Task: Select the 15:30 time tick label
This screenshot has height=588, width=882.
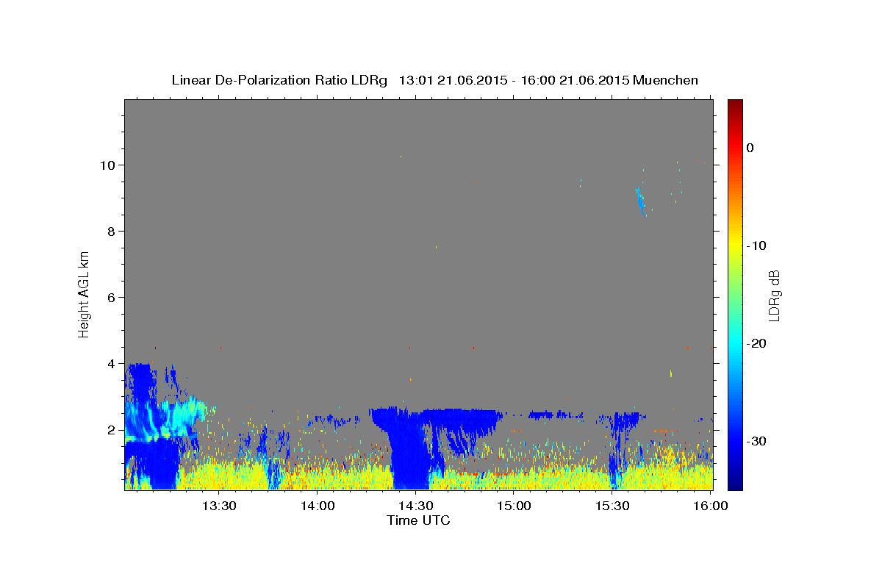Action: (x=612, y=506)
